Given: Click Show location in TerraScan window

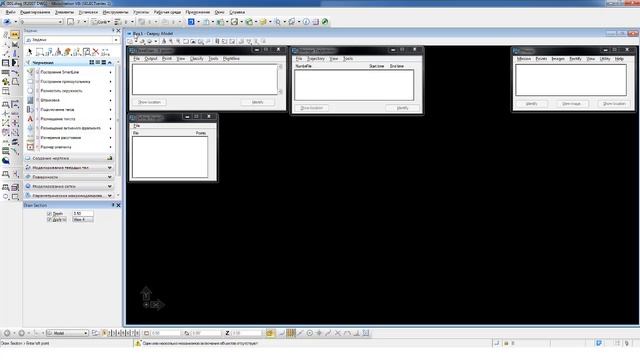Looking at the screenshot, I should click(x=149, y=102).
